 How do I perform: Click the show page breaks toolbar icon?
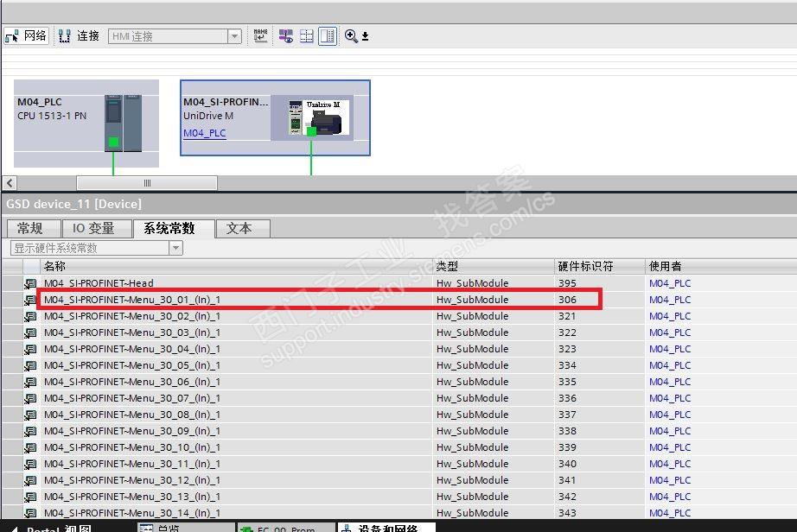tap(307, 36)
